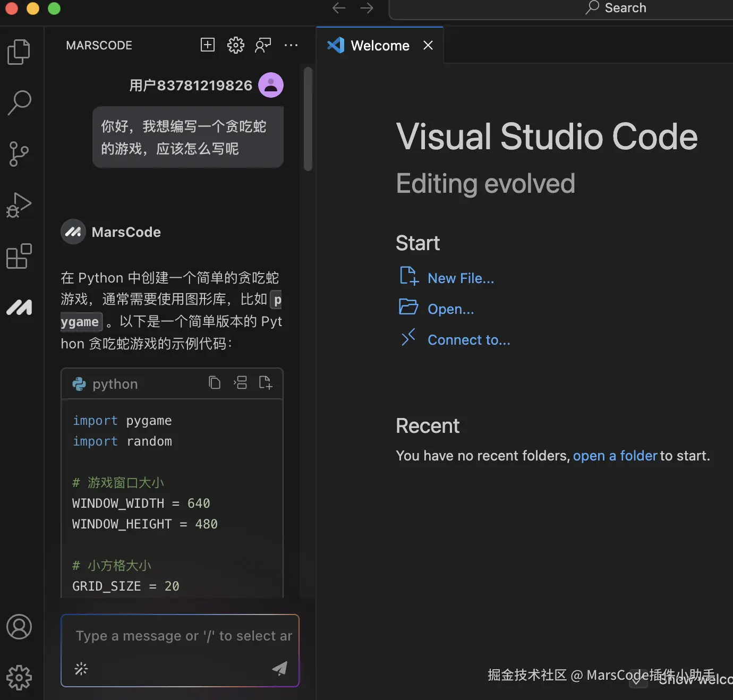Open the Explorer view in activity bar
The height and width of the screenshot is (700, 733).
point(19,52)
